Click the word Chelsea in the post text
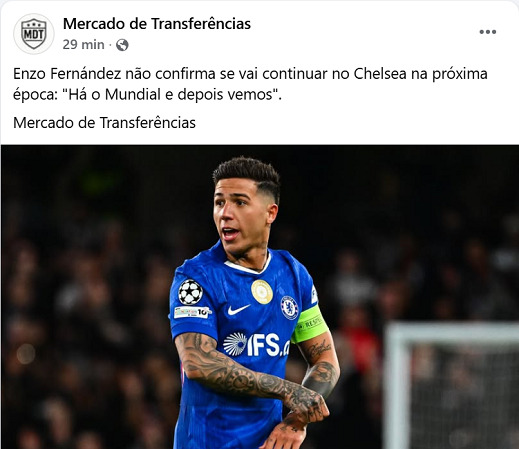This screenshot has width=519, height=449. click(x=380, y=74)
